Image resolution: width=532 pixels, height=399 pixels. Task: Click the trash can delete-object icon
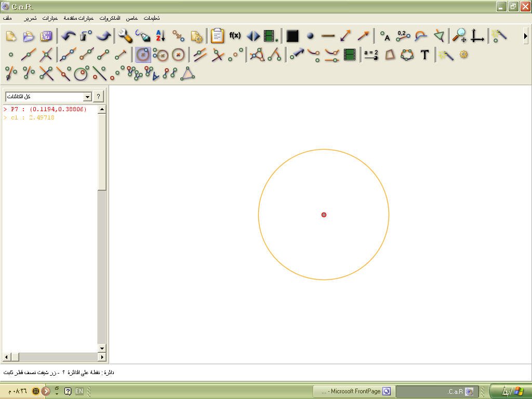click(86, 36)
